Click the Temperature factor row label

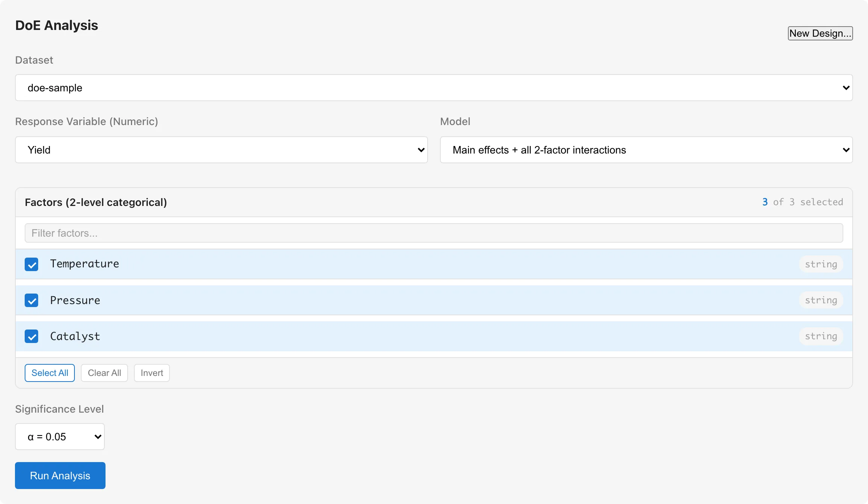coord(85,264)
